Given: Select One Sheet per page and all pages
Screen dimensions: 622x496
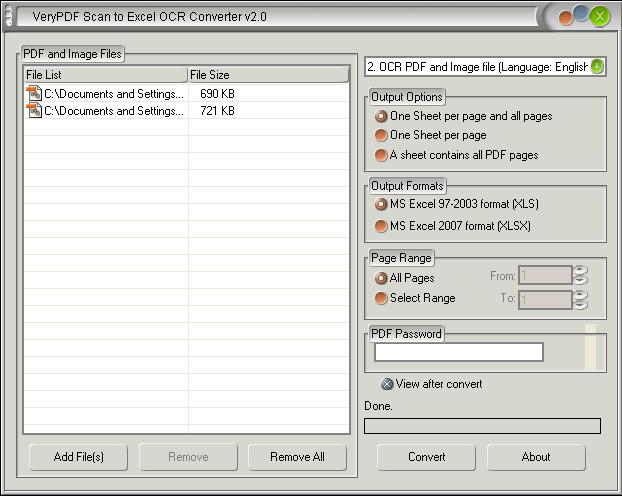Looking at the screenshot, I should pos(463,116).
